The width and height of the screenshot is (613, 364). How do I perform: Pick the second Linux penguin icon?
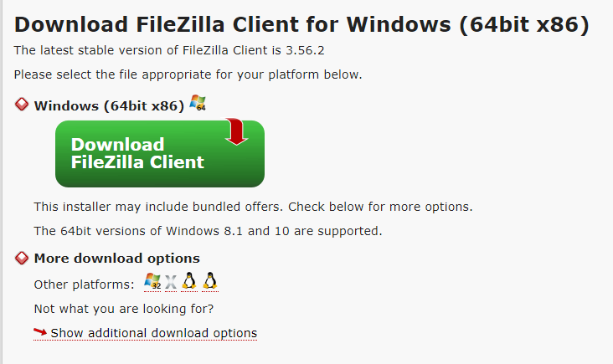[x=210, y=281]
